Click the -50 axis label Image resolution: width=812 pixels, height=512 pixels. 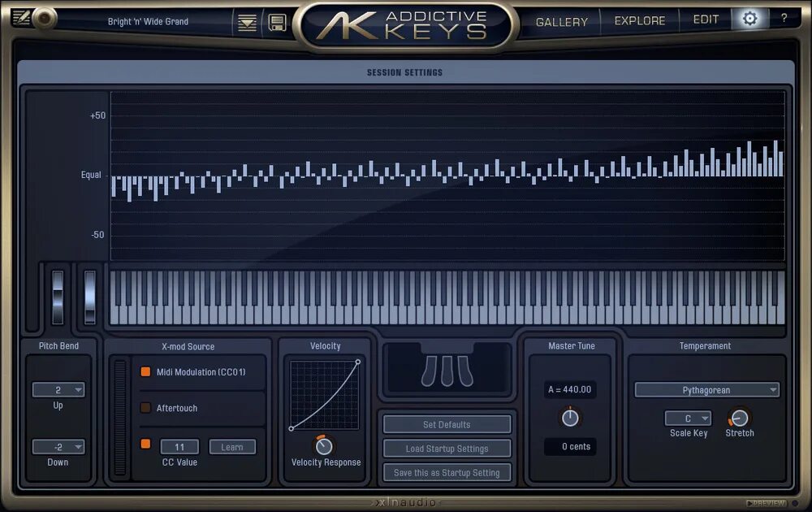[98, 235]
